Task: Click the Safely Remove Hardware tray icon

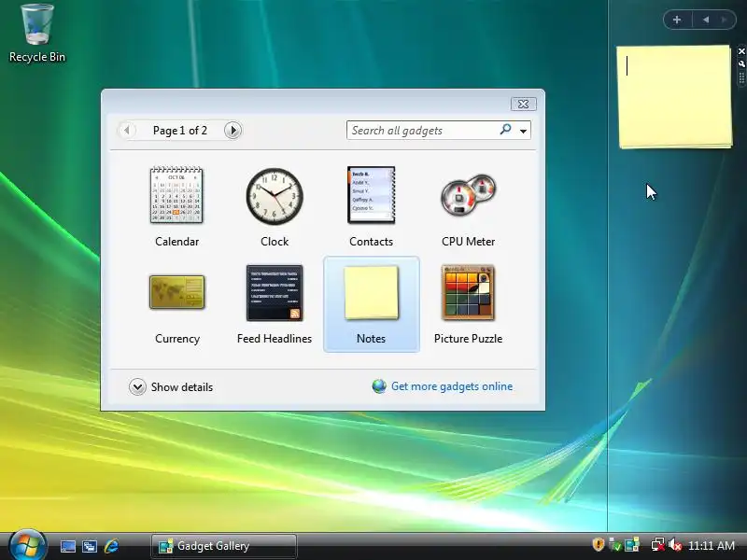Action: 614,544
